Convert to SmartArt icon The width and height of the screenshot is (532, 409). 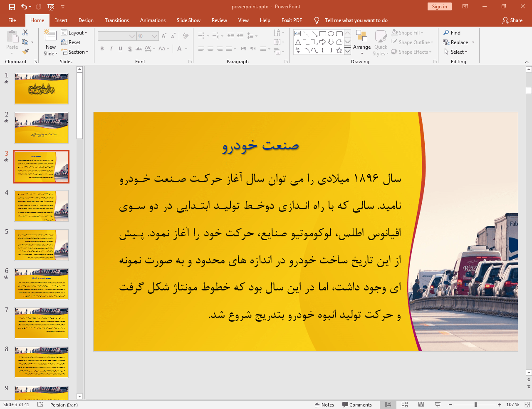[277, 52]
